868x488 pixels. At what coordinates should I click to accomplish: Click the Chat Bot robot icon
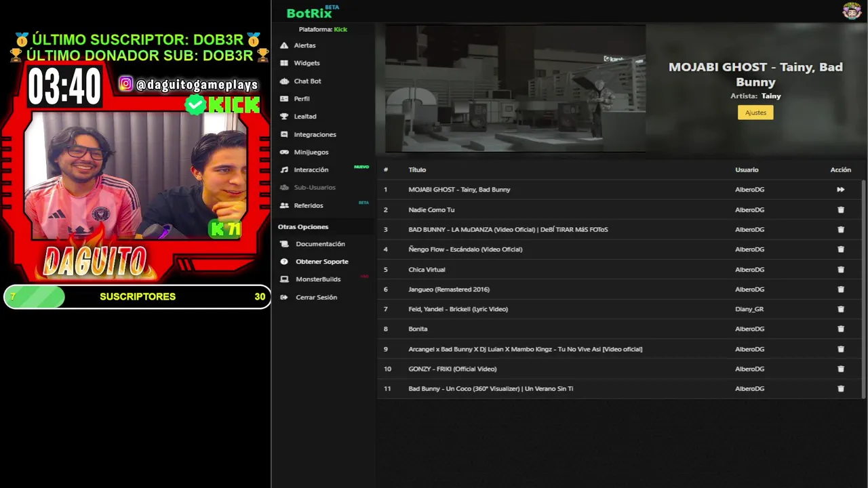tap(284, 81)
